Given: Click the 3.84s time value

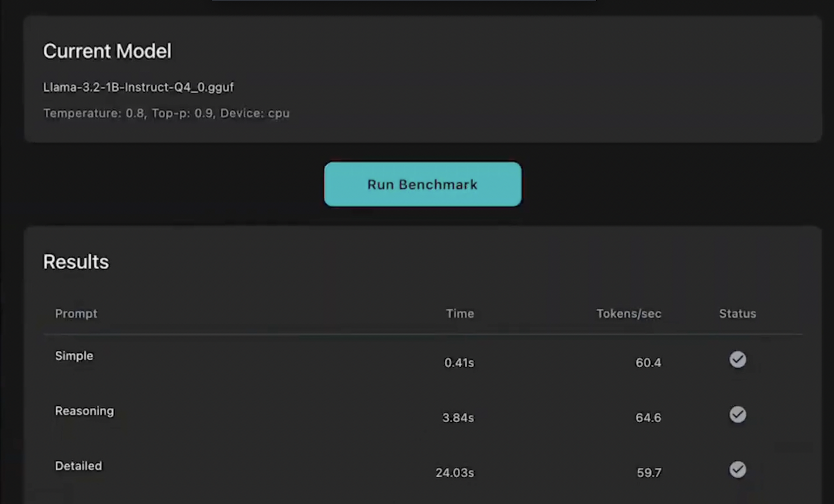Looking at the screenshot, I should 458,418.
